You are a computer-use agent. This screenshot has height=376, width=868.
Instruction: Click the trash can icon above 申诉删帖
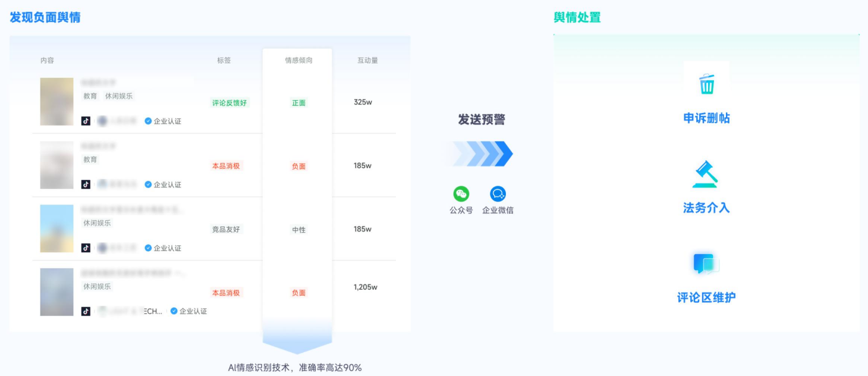click(706, 84)
